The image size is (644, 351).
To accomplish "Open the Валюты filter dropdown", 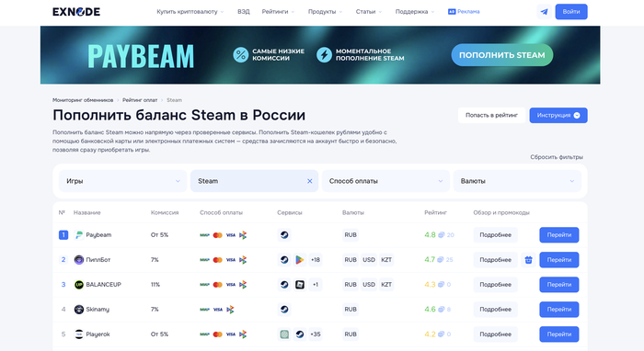I will tap(517, 181).
